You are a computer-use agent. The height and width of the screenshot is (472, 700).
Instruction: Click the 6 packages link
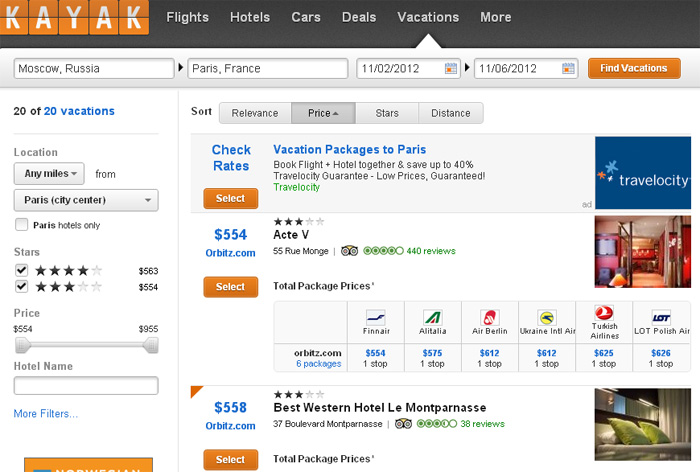click(x=319, y=364)
